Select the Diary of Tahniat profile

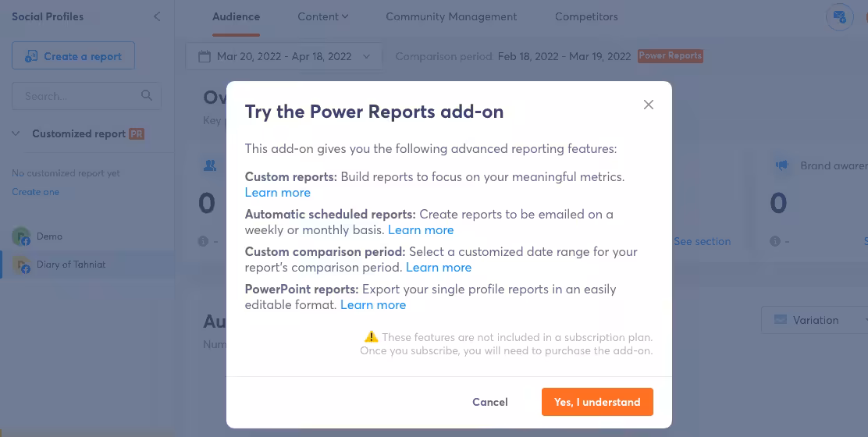pos(87,265)
